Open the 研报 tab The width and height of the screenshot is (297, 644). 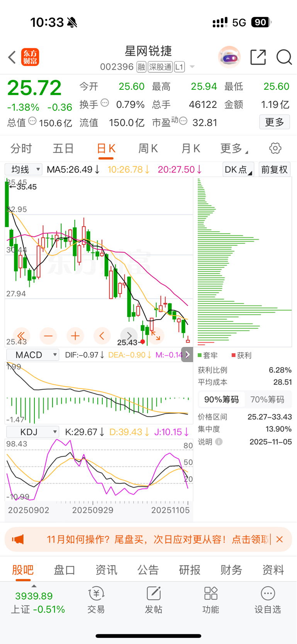190,570
